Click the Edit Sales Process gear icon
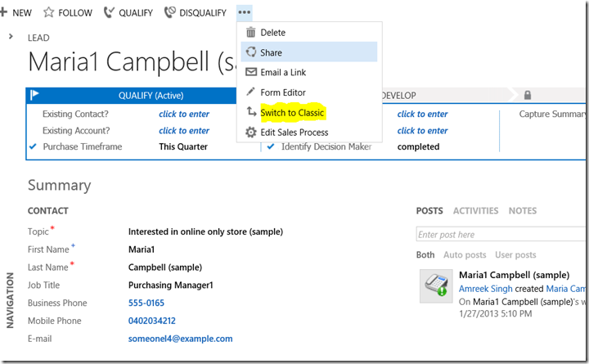 [x=251, y=132]
